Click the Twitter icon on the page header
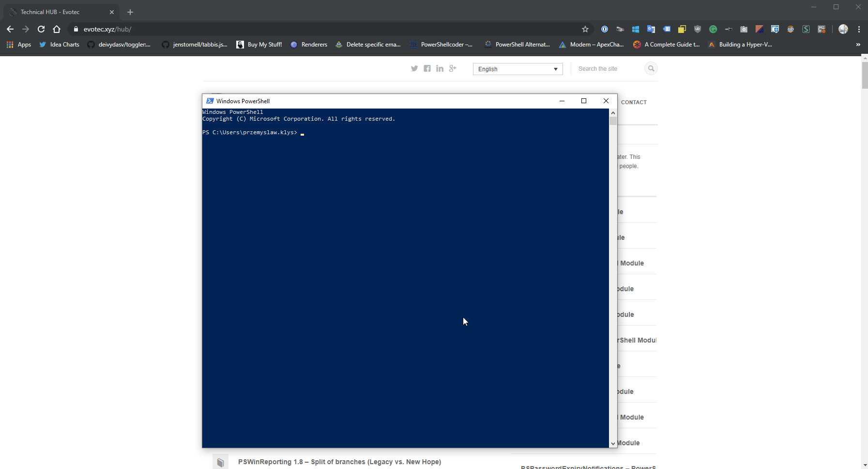This screenshot has width=868, height=469. click(x=414, y=68)
